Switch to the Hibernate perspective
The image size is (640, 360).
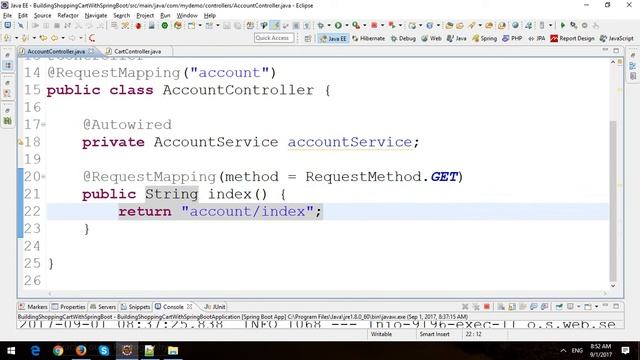[369, 38]
